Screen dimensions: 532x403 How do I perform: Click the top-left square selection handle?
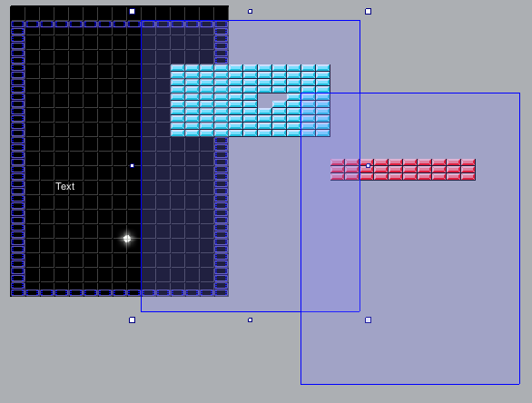(132, 12)
